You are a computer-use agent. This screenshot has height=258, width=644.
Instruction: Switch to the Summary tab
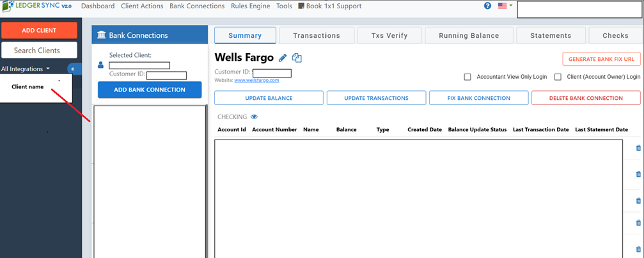coord(245,35)
